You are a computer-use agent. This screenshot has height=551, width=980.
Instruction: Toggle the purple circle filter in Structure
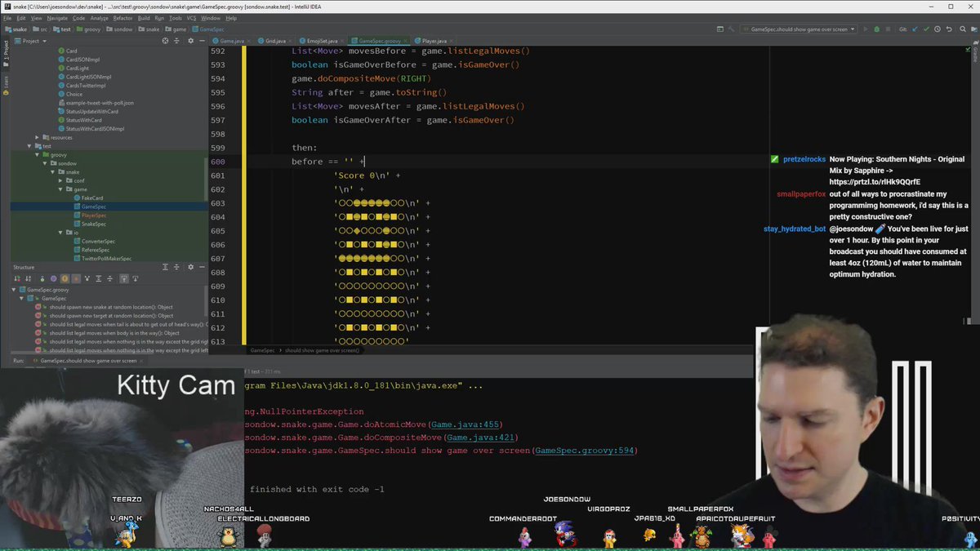53,278
